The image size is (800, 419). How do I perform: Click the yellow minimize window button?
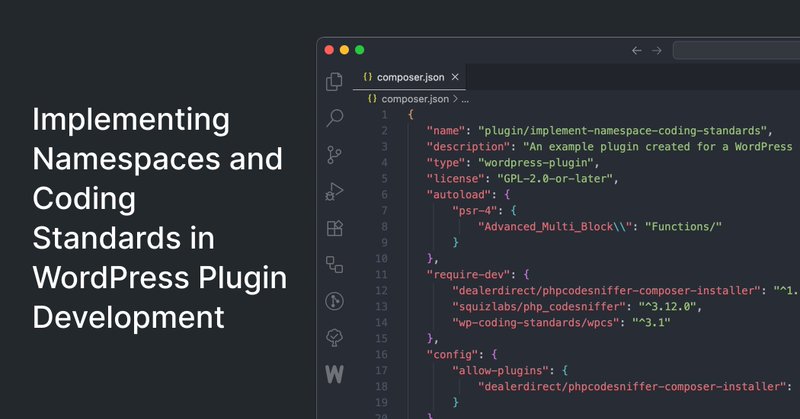pyautogui.click(x=344, y=50)
